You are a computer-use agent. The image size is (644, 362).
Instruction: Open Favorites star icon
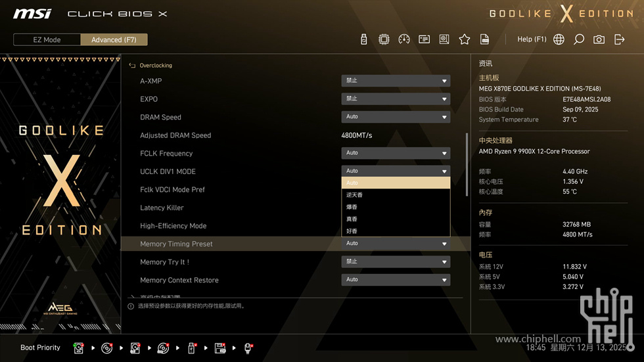tap(465, 39)
